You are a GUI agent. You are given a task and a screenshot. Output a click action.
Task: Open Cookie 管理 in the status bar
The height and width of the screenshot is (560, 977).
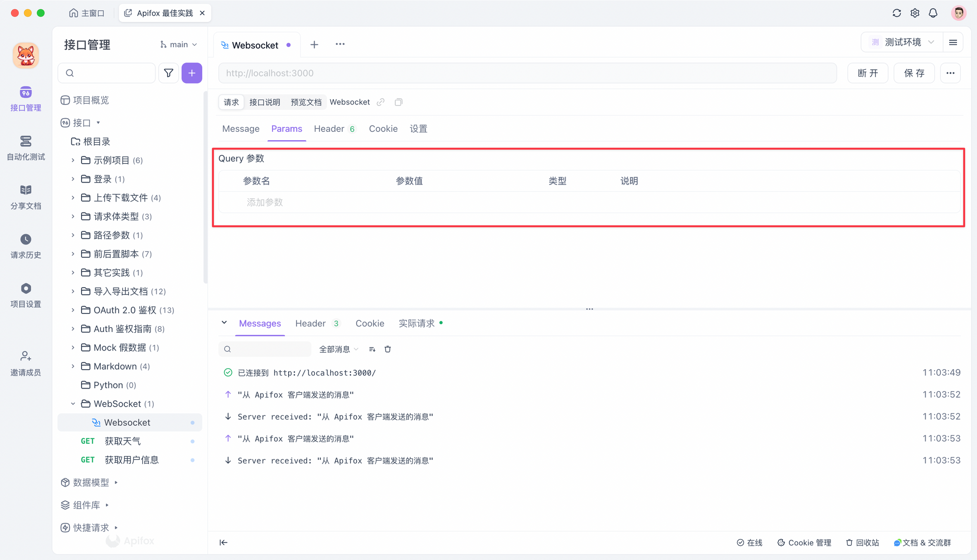[805, 542]
